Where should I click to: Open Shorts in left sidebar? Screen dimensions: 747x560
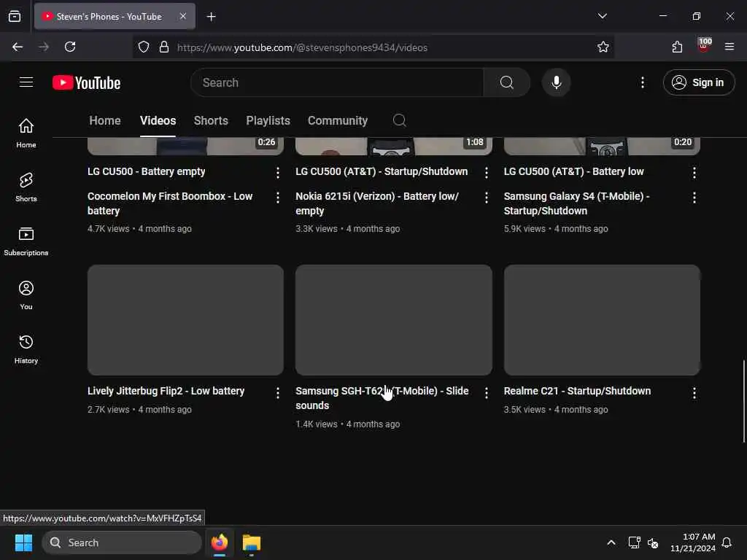click(26, 187)
